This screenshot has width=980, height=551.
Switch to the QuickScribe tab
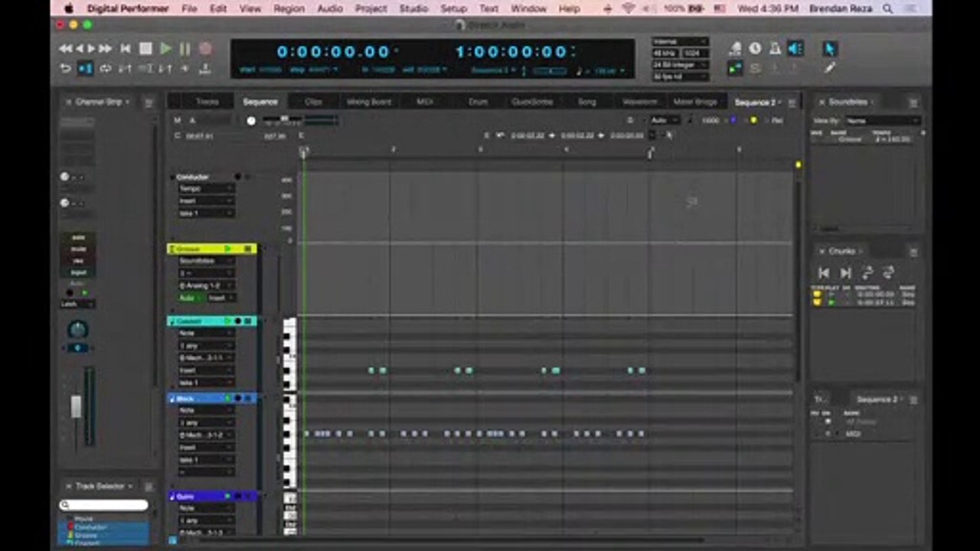coord(531,102)
